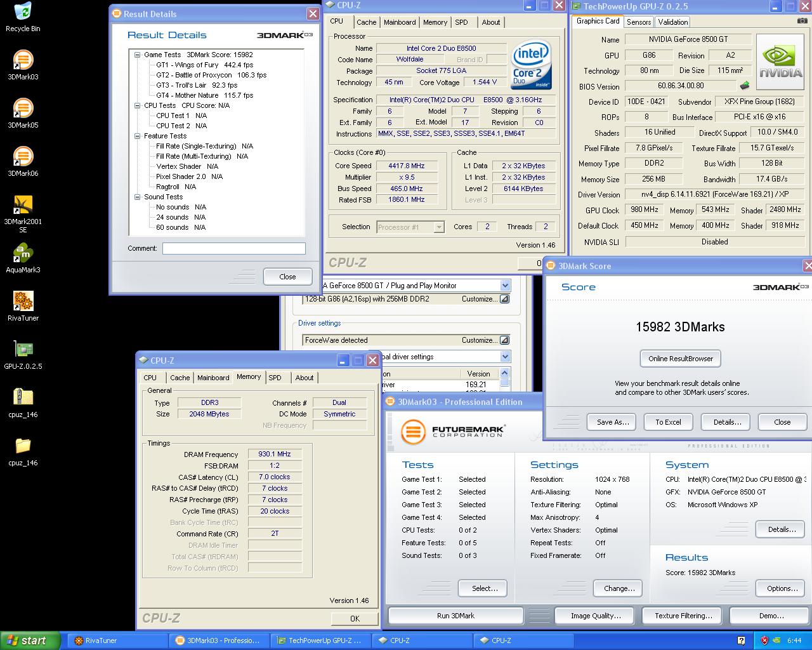Export score with To Excel button
The height and width of the screenshot is (650, 812).
(x=668, y=422)
